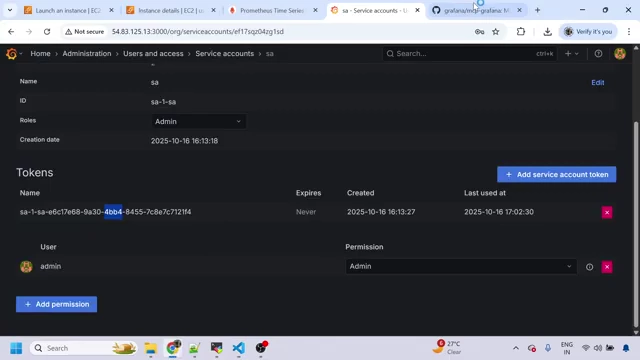Open notification bell in system tray

(626, 348)
